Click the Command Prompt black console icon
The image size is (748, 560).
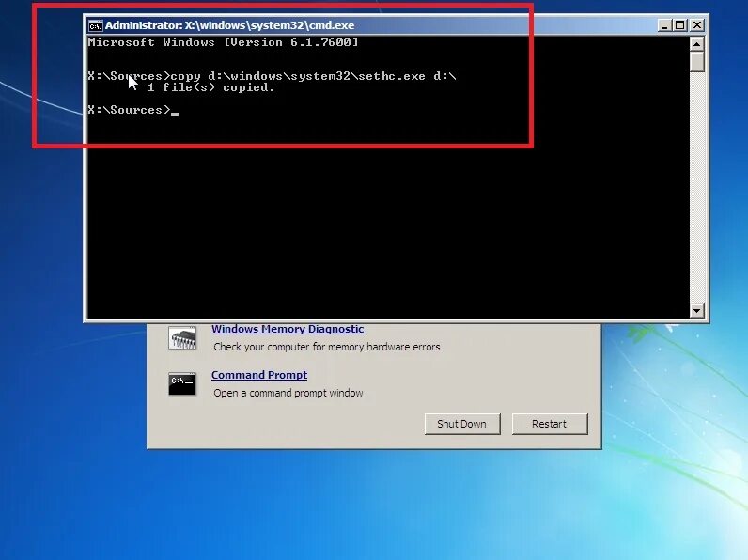(182, 384)
